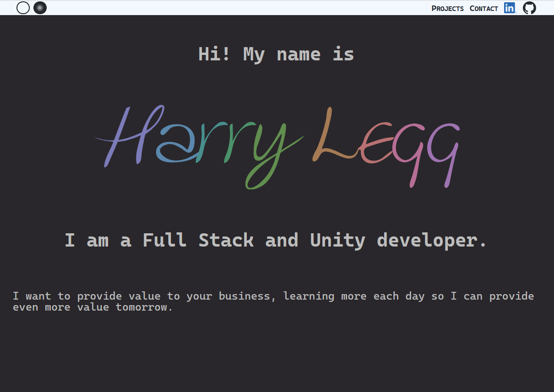Click the Full Stack and Unity developer text
The width and height of the screenshot is (554, 392).
tap(277, 240)
